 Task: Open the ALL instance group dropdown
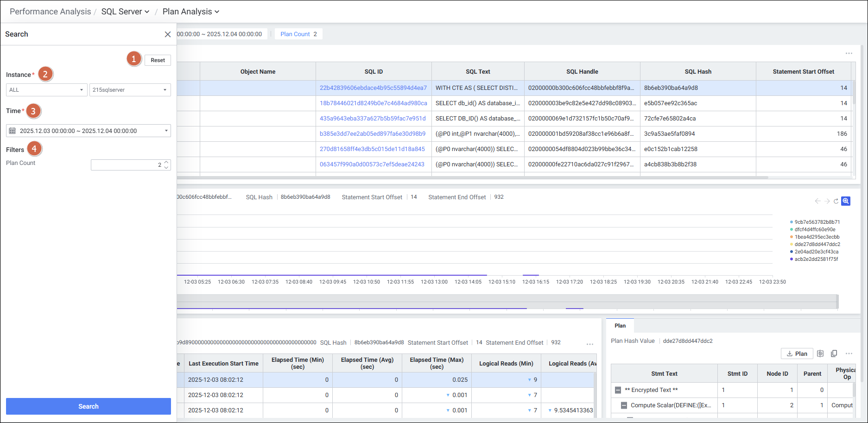[46, 90]
